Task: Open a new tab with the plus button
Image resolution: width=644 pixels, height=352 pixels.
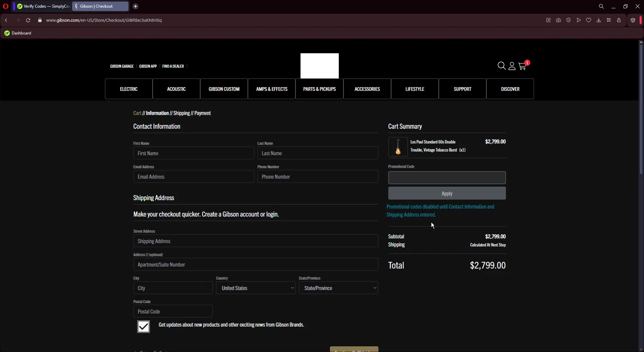Action: pyautogui.click(x=135, y=6)
